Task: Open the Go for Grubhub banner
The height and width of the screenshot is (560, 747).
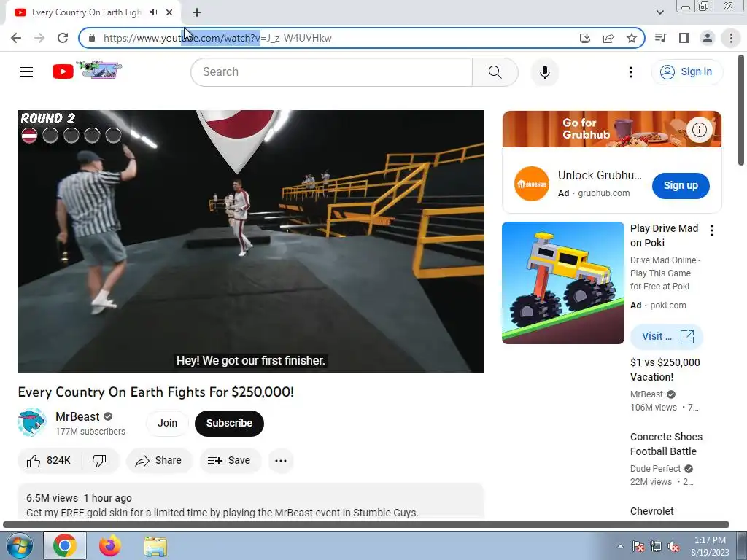Action: coord(612,129)
